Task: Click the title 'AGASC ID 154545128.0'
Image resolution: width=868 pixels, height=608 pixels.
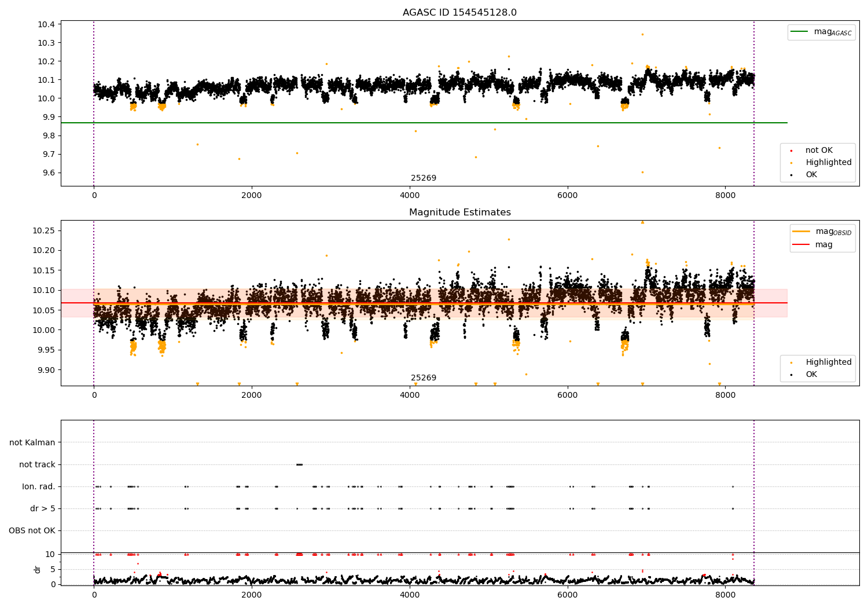Action: [x=459, y=13]
